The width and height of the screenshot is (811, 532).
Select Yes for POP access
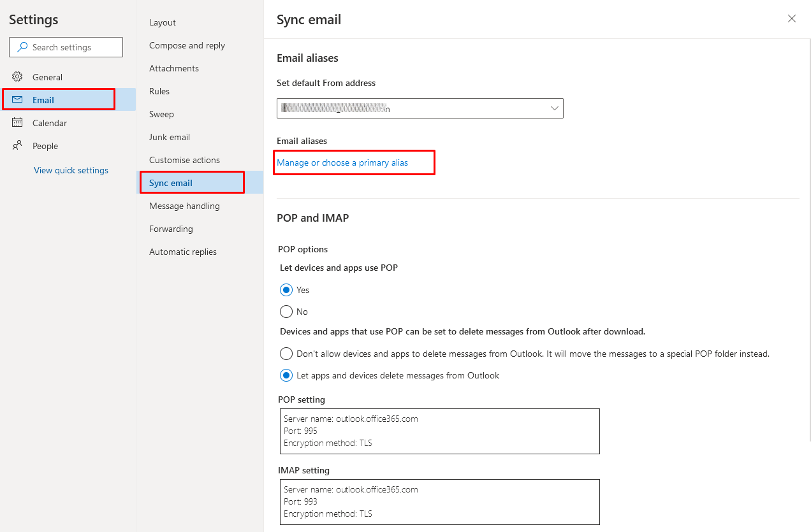click(x=286, y=291)
